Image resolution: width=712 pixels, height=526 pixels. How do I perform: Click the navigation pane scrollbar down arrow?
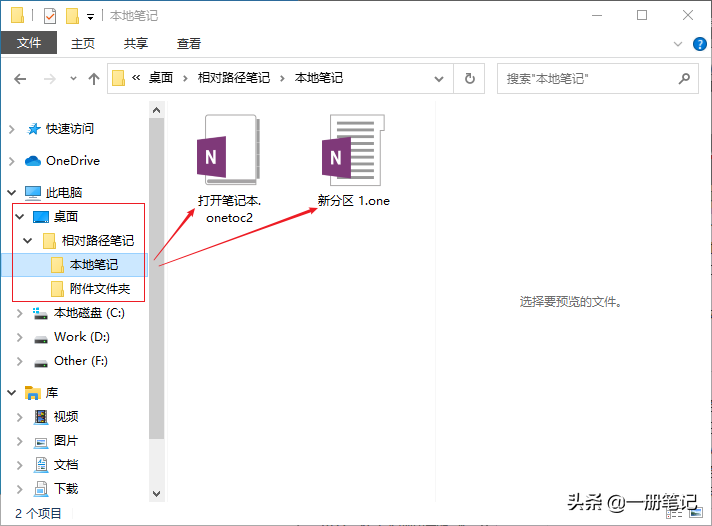point(157,494)
